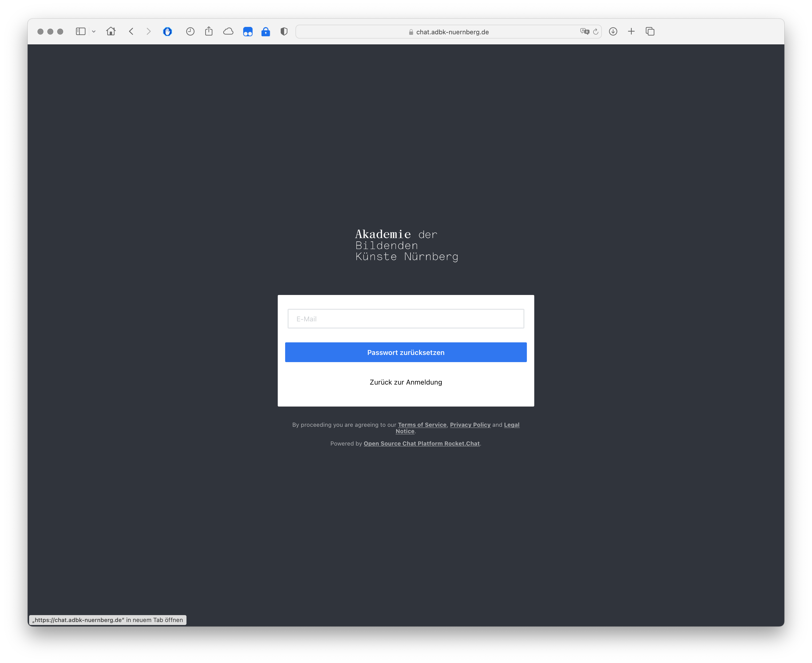The image size is (812, 663).
Task: Show downloads with the download arrow icon
Action: coord(613,32)
